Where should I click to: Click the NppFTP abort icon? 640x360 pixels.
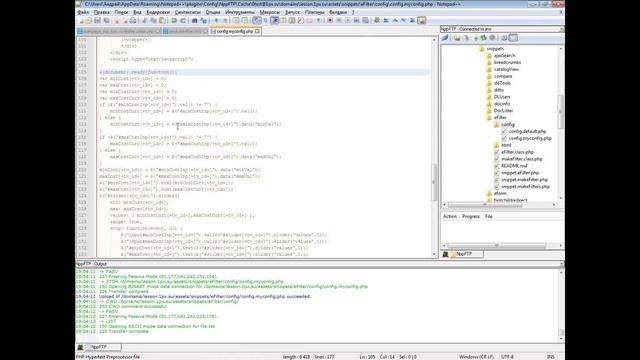click(x=493, y=38)
